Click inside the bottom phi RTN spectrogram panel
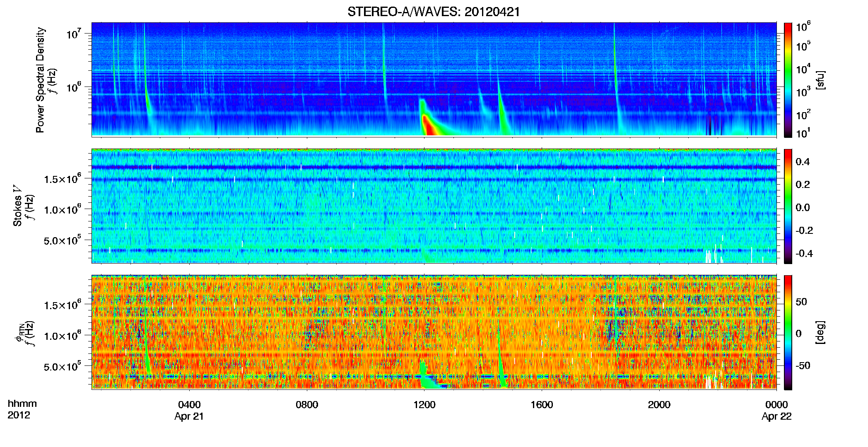Screen dimensions: 868x447 tap(434, 332)
